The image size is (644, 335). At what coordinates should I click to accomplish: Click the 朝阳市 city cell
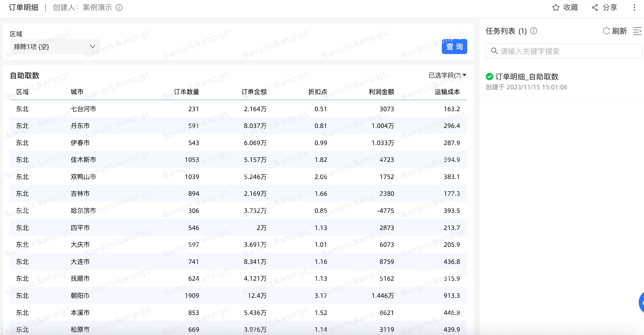[80, 295]
